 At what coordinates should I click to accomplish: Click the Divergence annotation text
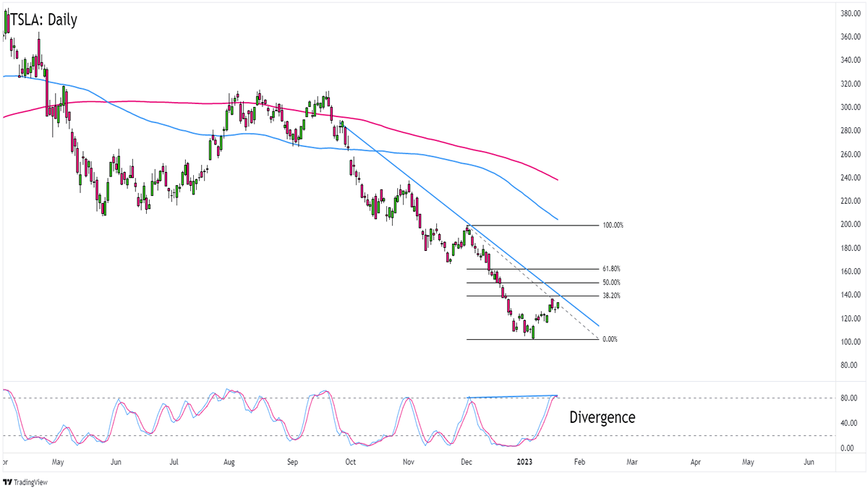click(602, 417)
